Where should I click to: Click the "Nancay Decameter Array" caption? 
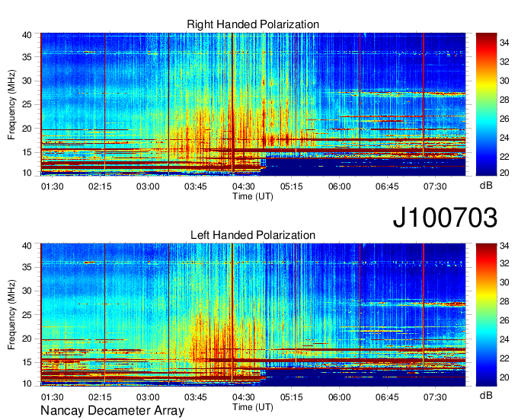tap(112, 411)
